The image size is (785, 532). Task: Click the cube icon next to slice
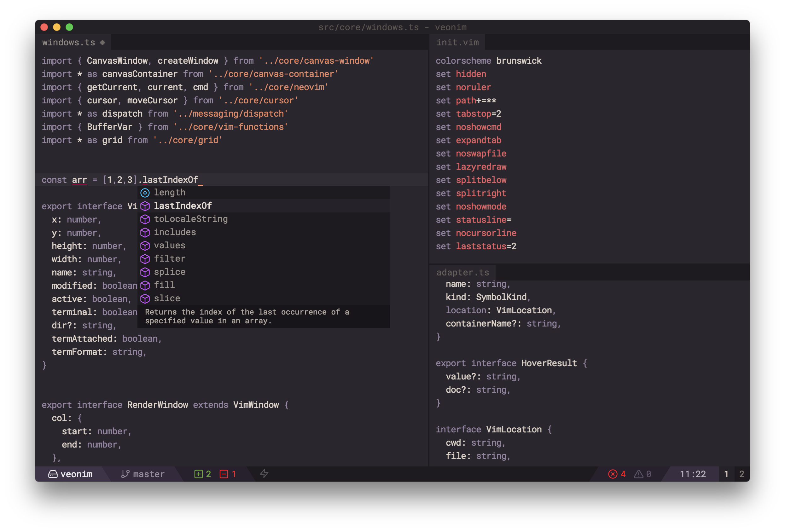pyautogui.click(x=145, y=299)
